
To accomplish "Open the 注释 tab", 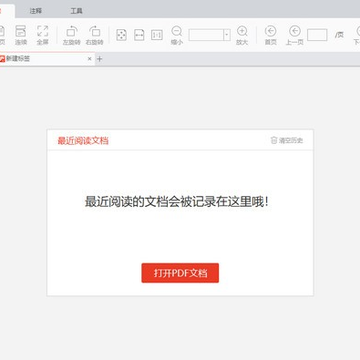I will click(x=36, y=11).
